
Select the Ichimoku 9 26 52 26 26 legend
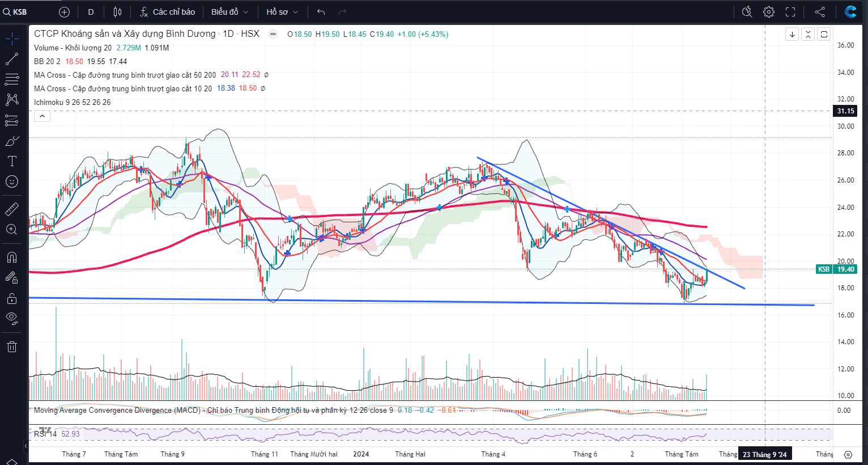tap(72, 102)
